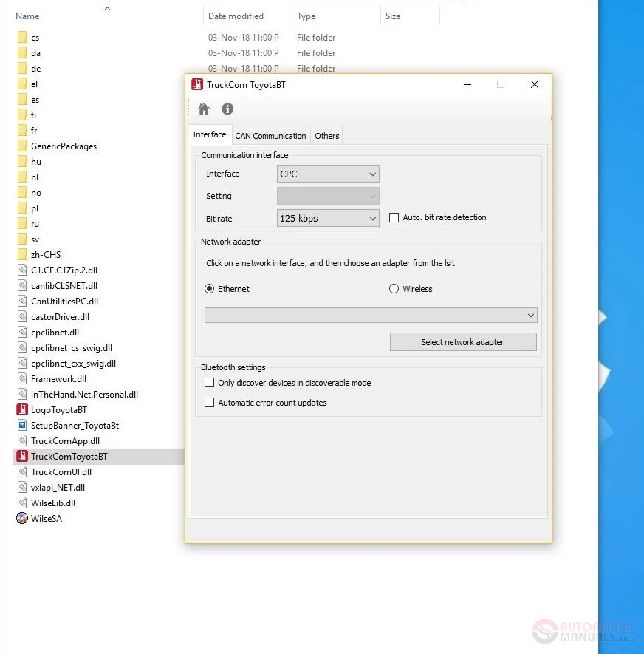Select the da folder icon

pos(22,53)
